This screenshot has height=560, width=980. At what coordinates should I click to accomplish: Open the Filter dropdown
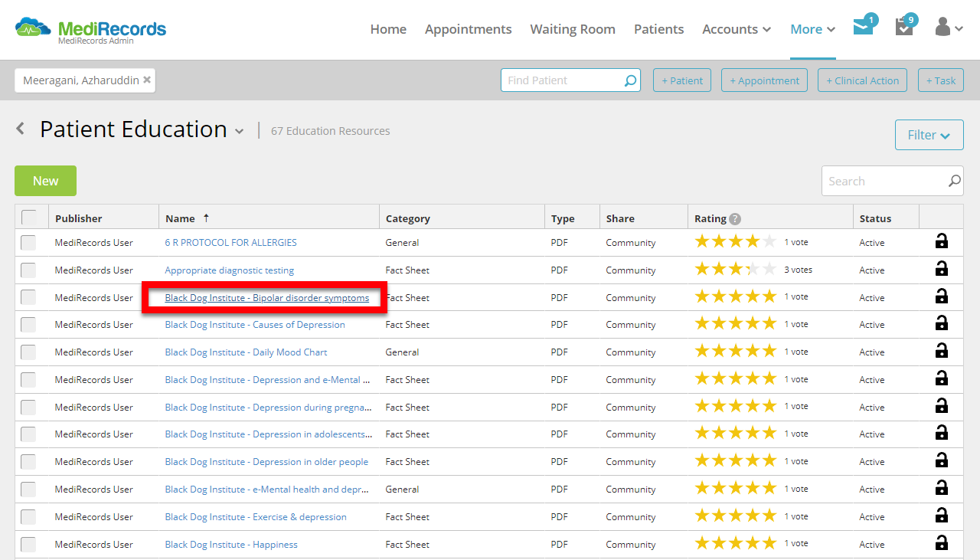pyautogui.click(x=929, y=135)
